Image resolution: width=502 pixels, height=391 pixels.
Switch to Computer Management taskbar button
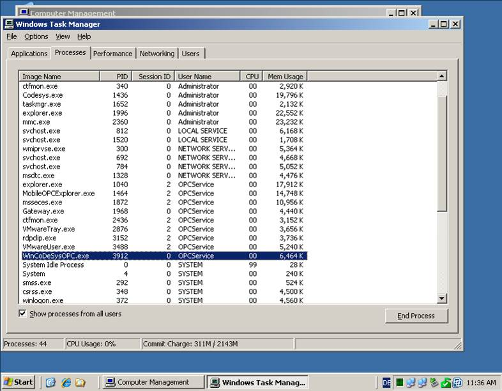pyautogui.click(x=153, y=382)
